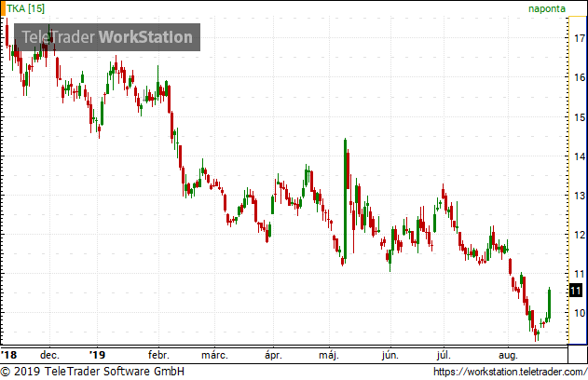
Task: Click the 12 price axis label
Action: pyautogui.click(x=580, y=235)
